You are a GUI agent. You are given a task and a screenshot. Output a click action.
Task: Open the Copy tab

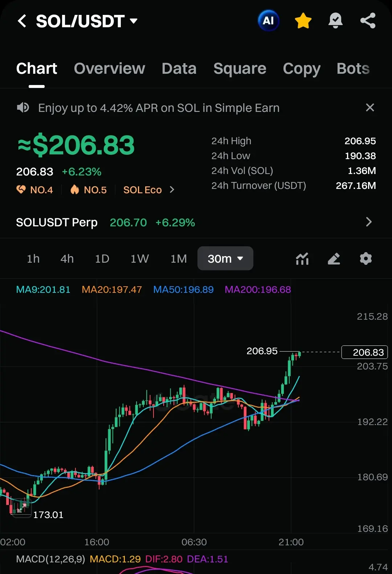pyautogui.click(x=302, y=69)
